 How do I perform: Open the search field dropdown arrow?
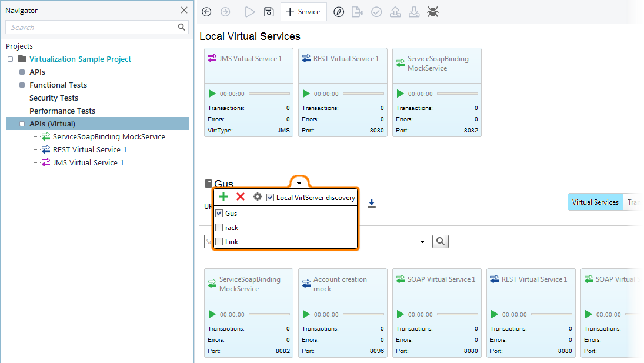422,241
